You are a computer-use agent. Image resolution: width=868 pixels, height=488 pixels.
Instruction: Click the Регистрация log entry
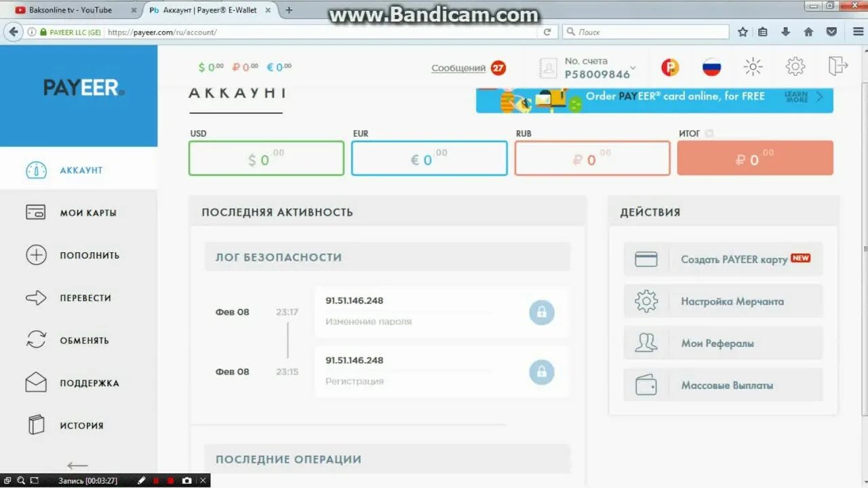tap(442, 371)
